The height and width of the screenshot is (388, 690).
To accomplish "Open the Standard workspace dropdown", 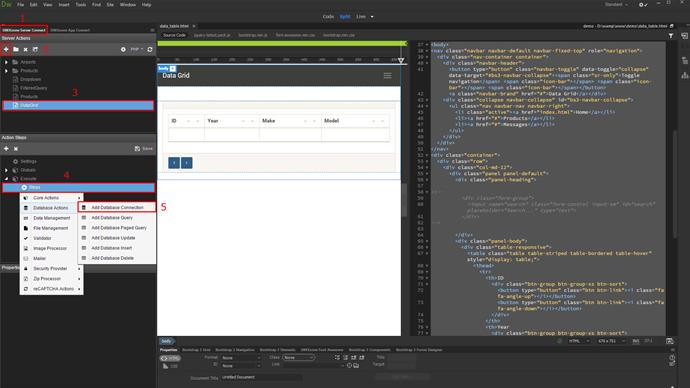I will [x=616, y=4].
